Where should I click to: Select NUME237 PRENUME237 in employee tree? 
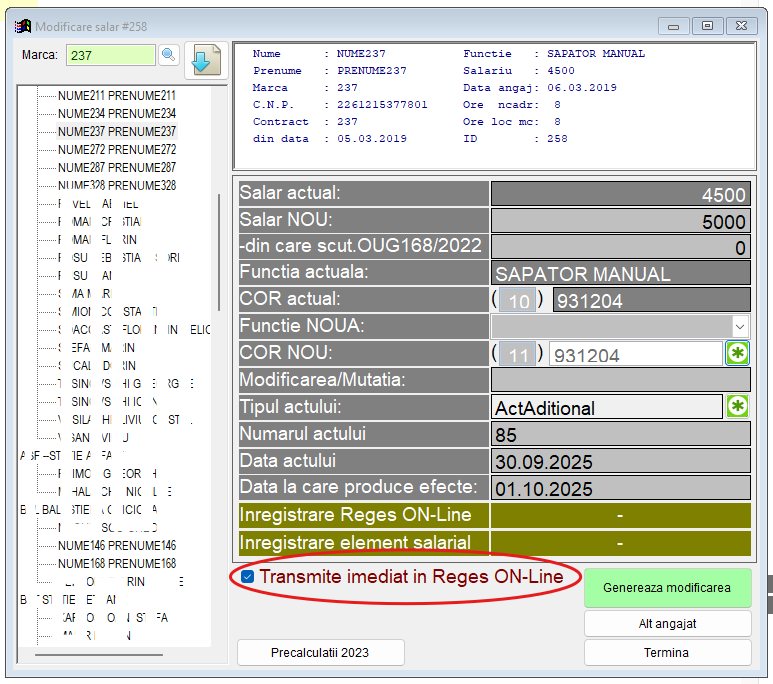116,132
